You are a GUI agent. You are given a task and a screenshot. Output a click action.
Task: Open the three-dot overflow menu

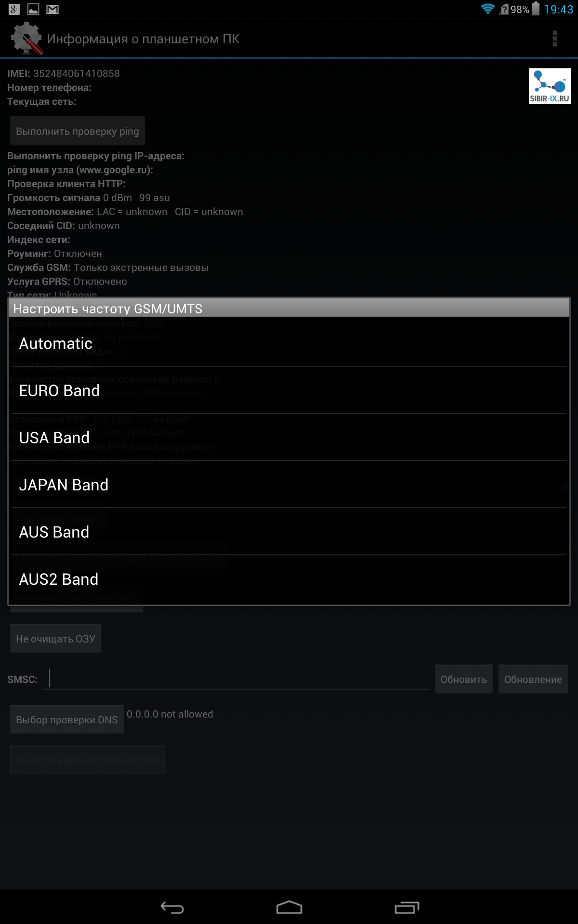555,38
